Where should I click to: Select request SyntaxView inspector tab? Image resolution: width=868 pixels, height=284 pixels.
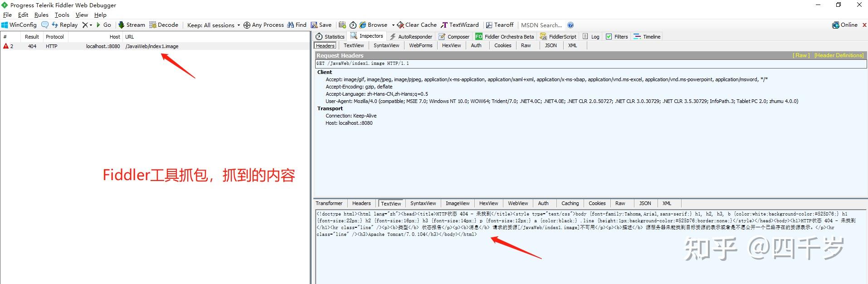click(386, 45)
